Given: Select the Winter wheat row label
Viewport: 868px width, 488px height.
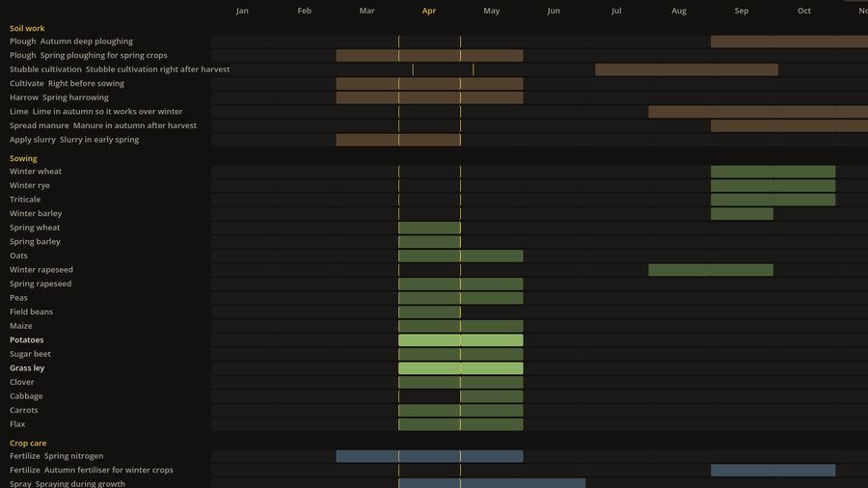Looking at the screenshot, I should (x=36, y=171).
